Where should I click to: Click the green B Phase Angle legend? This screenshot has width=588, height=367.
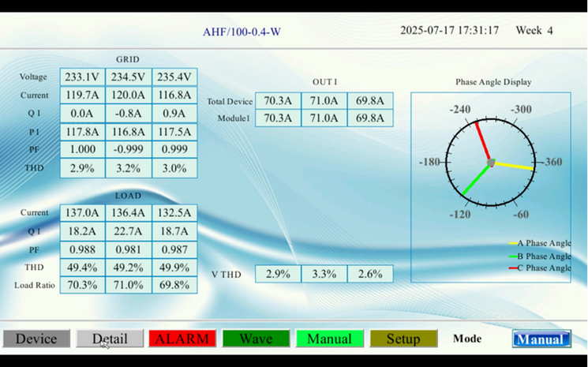540,257
